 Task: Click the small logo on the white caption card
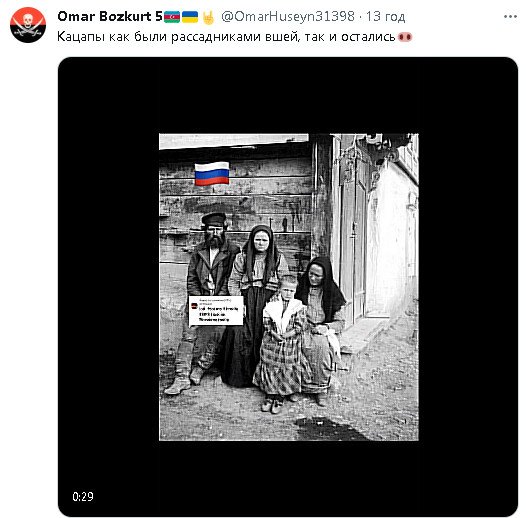pyautogui.click(x=194, y=305)
